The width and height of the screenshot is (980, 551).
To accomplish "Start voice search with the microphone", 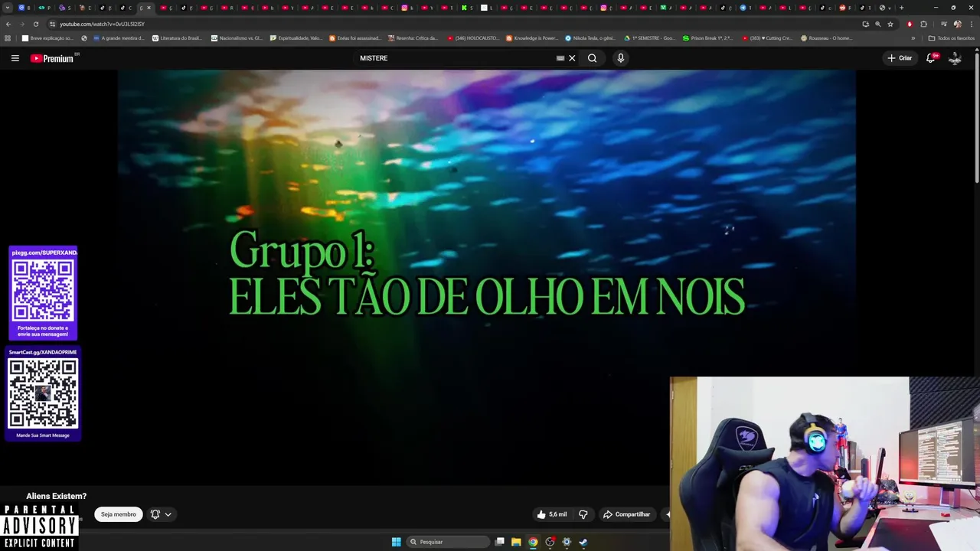I will pos(620,58).
